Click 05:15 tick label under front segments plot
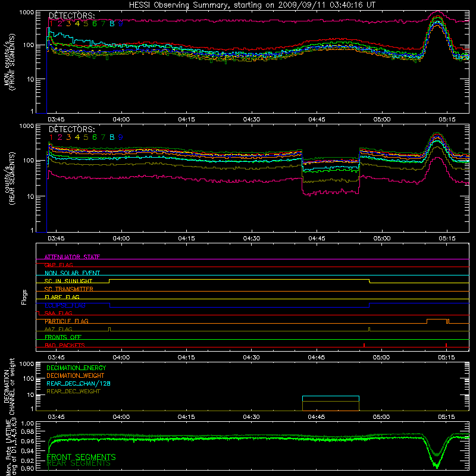This screenshot has width=476, height=476. [x=447, y=120]
